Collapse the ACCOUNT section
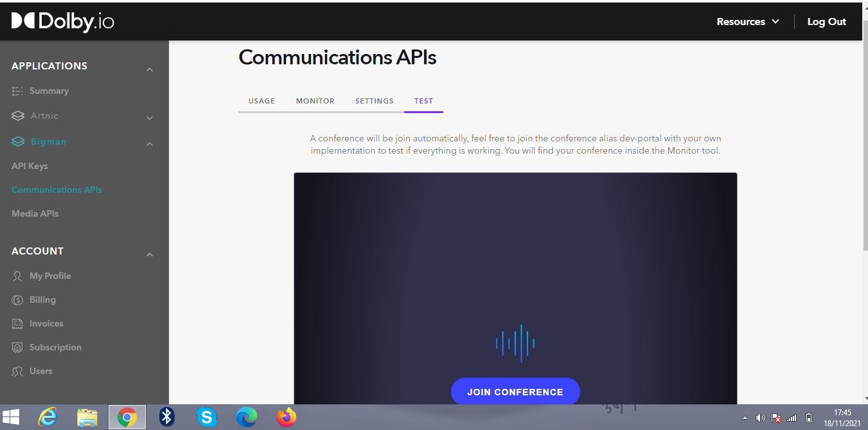Screen dimensions: 868x430 pos(150,255)
